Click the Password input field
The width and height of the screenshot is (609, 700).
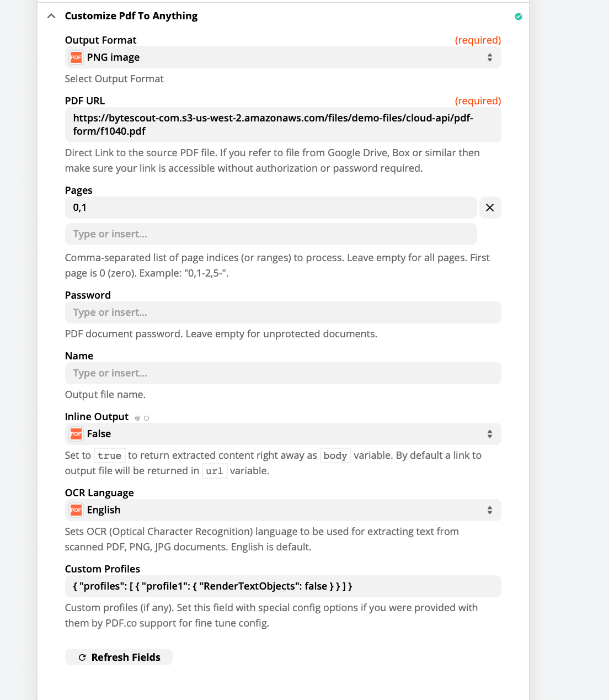[282, 312]
